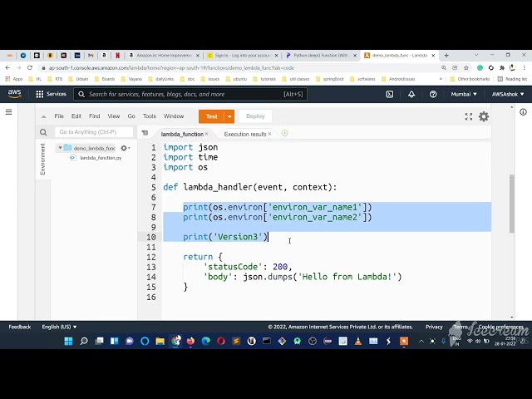Image resolution: width=532 pixels, height=399 pixels.
Task: Select lambda_function.py in the file tree
Action: click(101, 158)
